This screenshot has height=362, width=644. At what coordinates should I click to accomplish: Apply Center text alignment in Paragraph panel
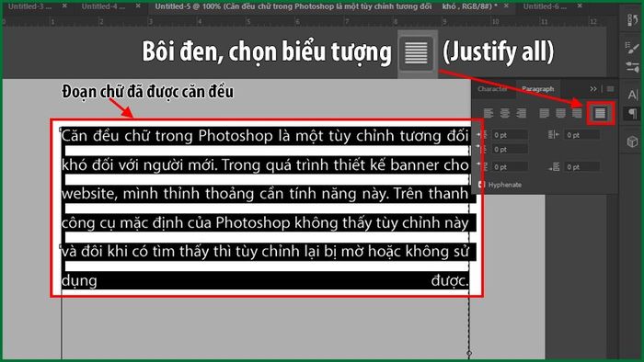[505, 113]
